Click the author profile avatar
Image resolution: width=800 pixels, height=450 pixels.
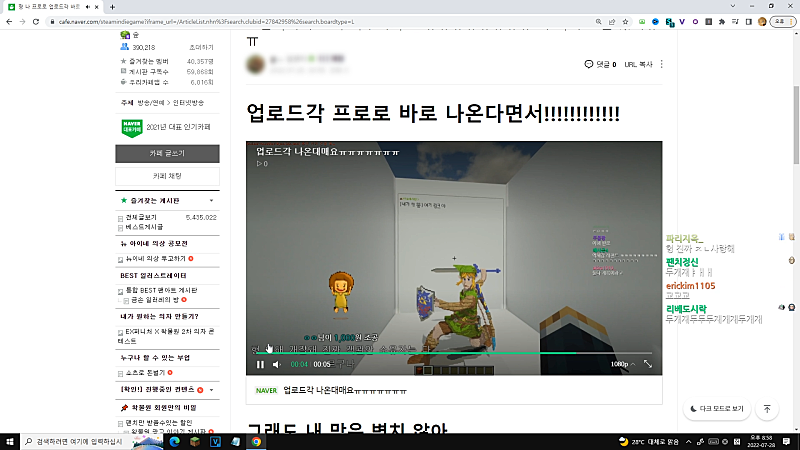click(x=256, y=64)
